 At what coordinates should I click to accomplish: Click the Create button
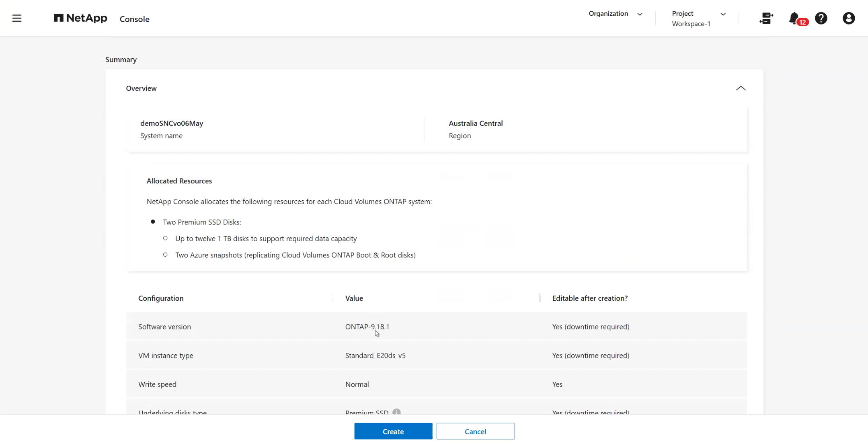tap(393, 431)
